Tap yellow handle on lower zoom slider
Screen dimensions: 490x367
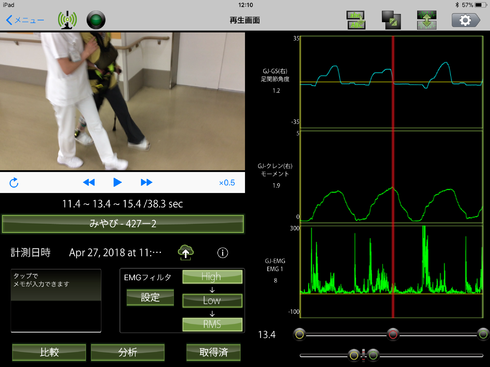354,355
